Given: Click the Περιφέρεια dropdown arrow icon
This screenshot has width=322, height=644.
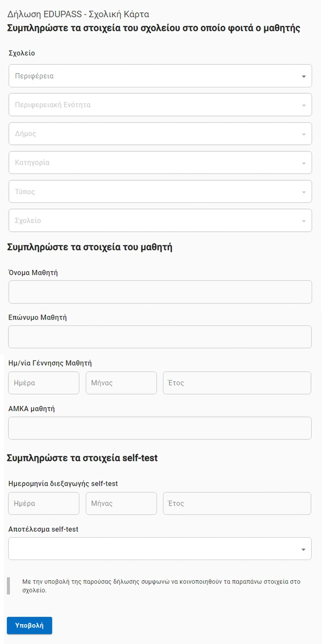Looking at the screenshot, I should pyautogui.click(x=303, y=77).
